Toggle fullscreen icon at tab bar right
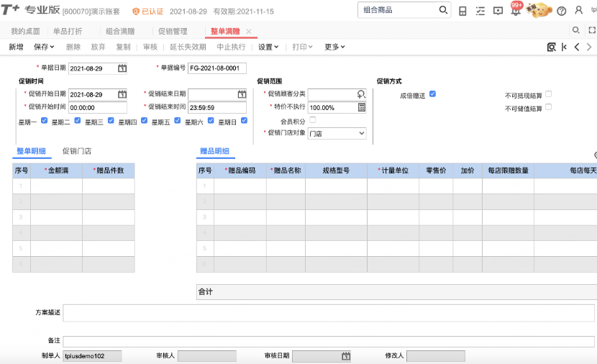This screenshot has width=597, height=364. 592,29
